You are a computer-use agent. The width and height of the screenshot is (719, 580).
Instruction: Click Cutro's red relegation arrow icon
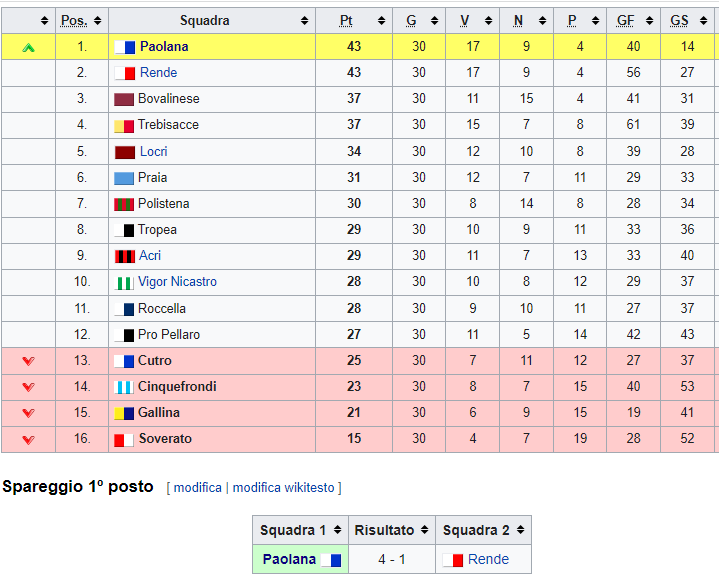pyautogui.click(x=28, y=361)
